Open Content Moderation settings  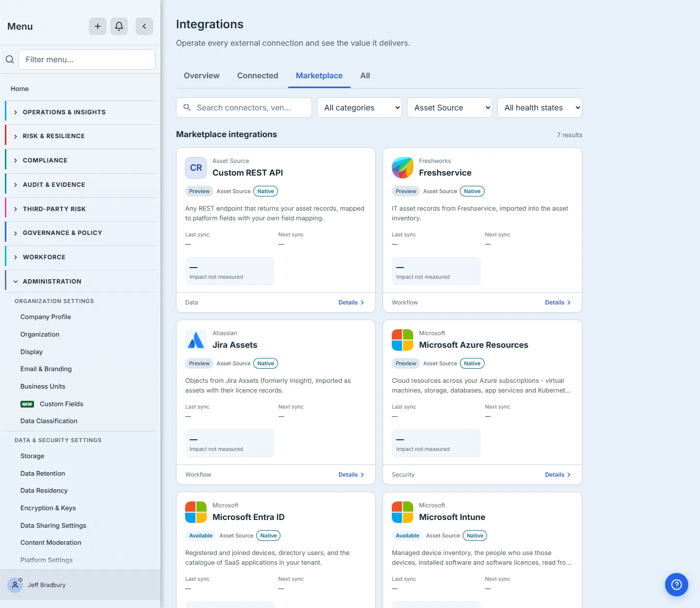[x=51, y=542]
